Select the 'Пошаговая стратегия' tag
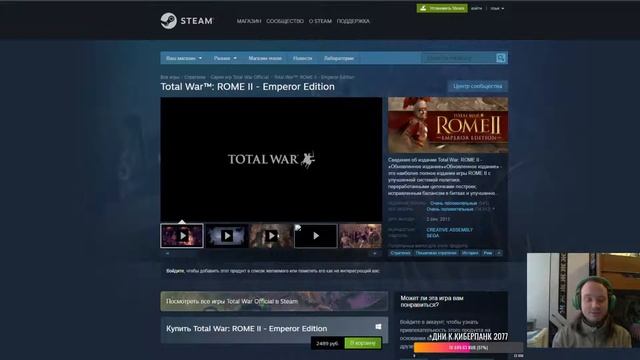640x360 pixels. pos(436,253)
